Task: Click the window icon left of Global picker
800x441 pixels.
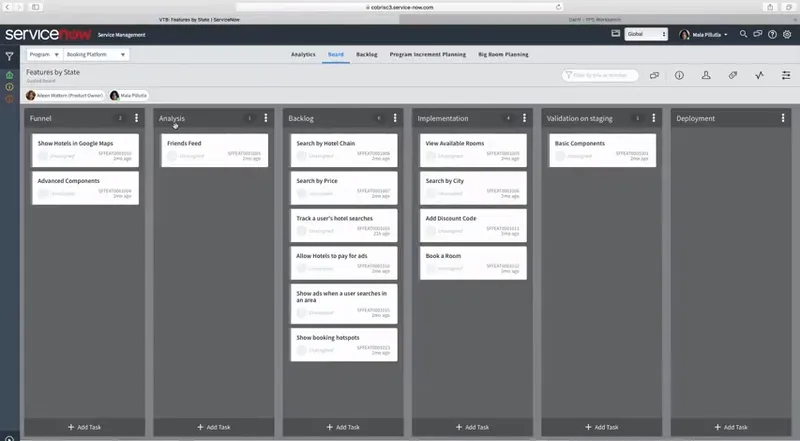Action: point(616,34)
